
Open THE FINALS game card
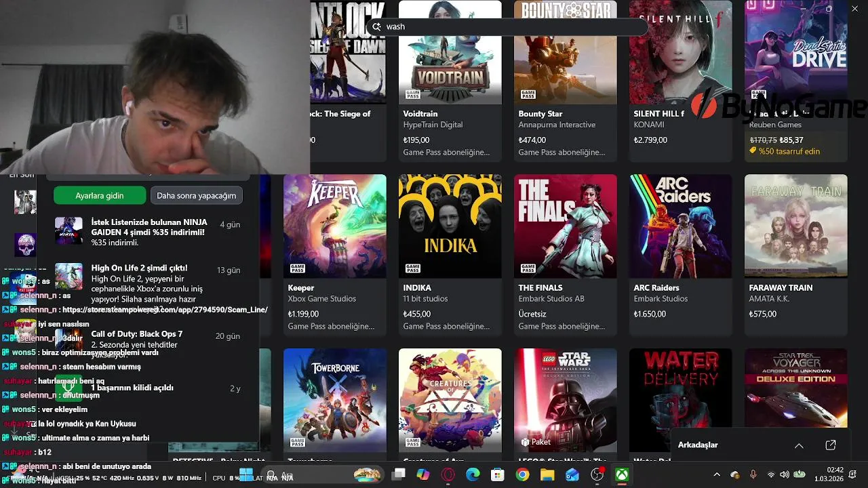tap(566, 254)
